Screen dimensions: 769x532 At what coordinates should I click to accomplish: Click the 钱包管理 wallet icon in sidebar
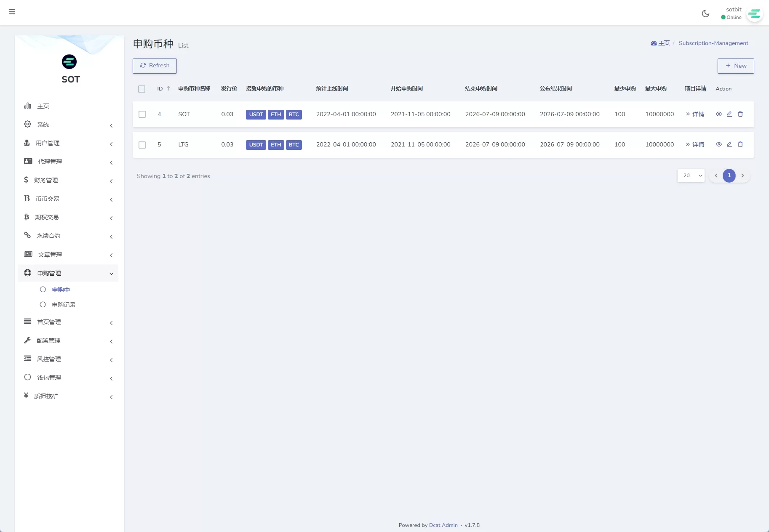pos(27,377)
